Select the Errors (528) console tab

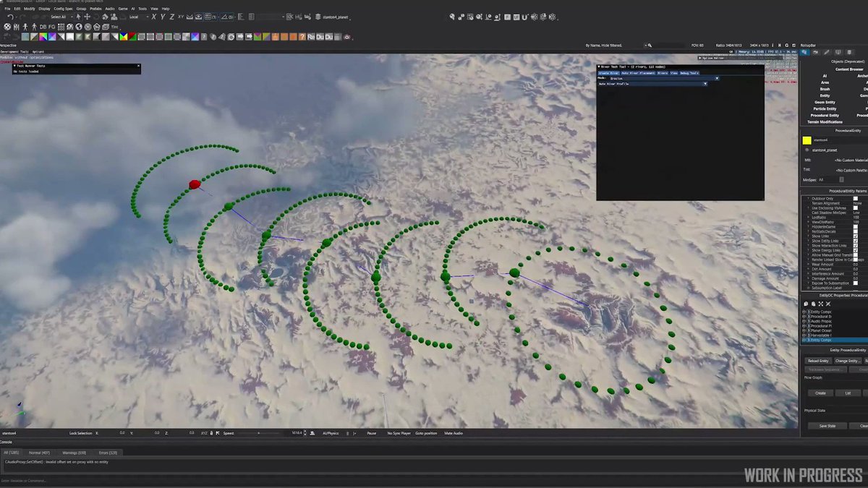coord(109,453)
